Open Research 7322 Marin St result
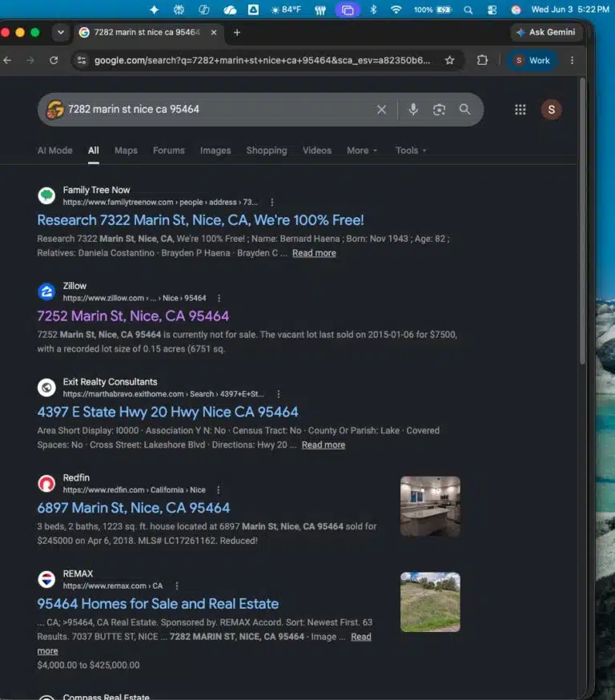The height and width of the screenshot is (700, 615). 200,220
